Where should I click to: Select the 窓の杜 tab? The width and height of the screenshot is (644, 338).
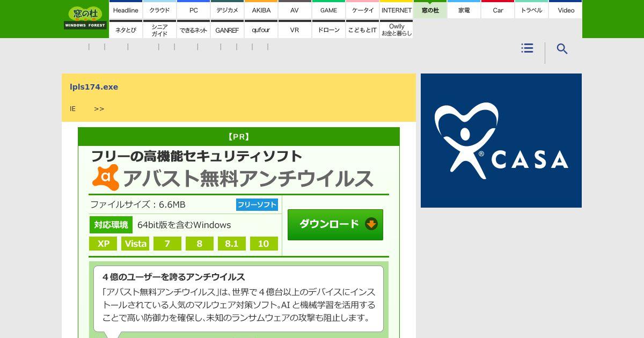click(430, 9)
